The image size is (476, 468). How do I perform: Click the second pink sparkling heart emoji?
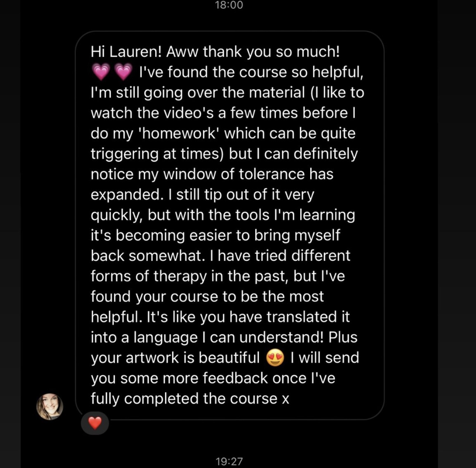click(123, 72)
